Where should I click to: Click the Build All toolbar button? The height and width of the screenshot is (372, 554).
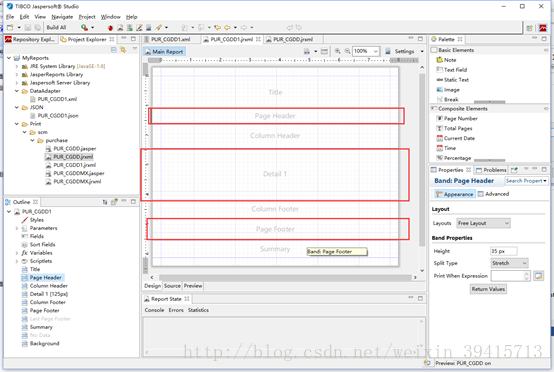click(x=56, y=27)
